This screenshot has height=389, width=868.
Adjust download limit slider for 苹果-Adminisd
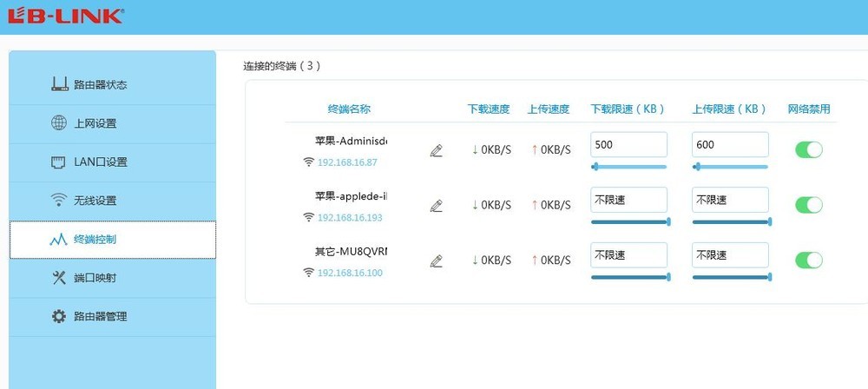pyautogui.click(x=628, y=166)
